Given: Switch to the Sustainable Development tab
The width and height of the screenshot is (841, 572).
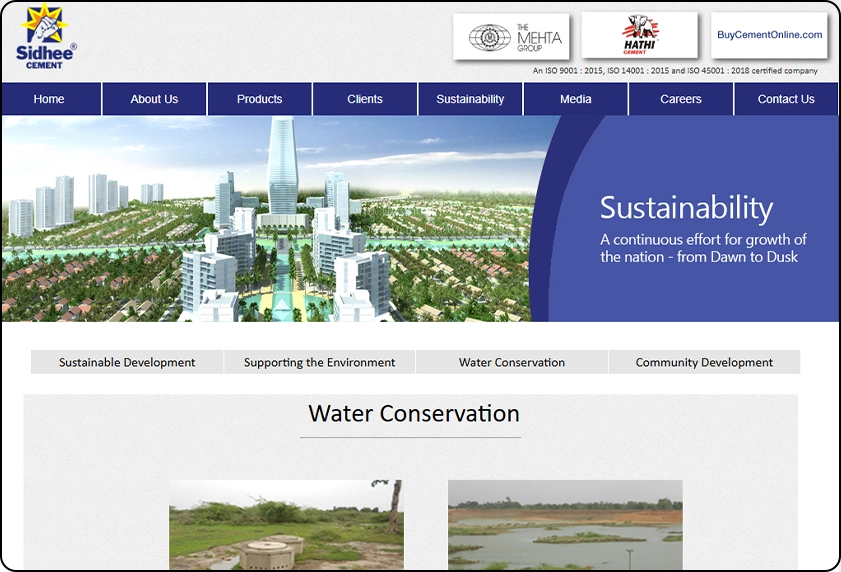Looking at the screenshot, I should click(x=127, y=362).
